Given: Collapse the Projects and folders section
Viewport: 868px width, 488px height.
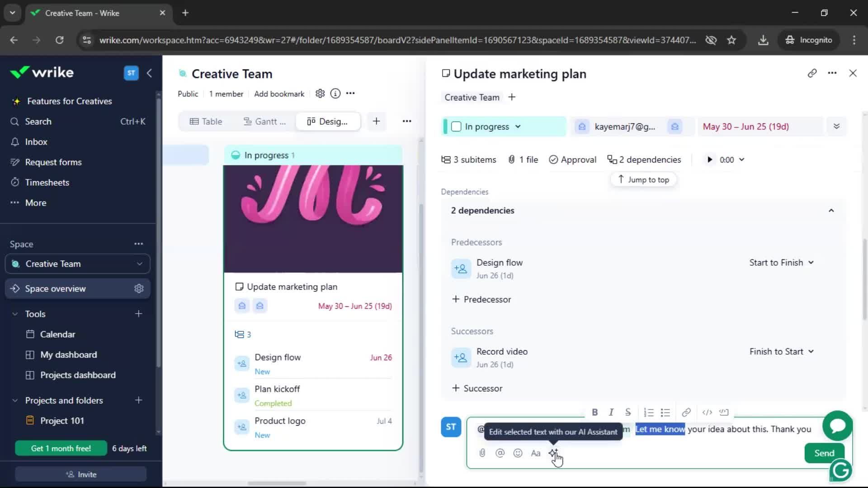Looking at the screenshot, I should coord(15,400).
